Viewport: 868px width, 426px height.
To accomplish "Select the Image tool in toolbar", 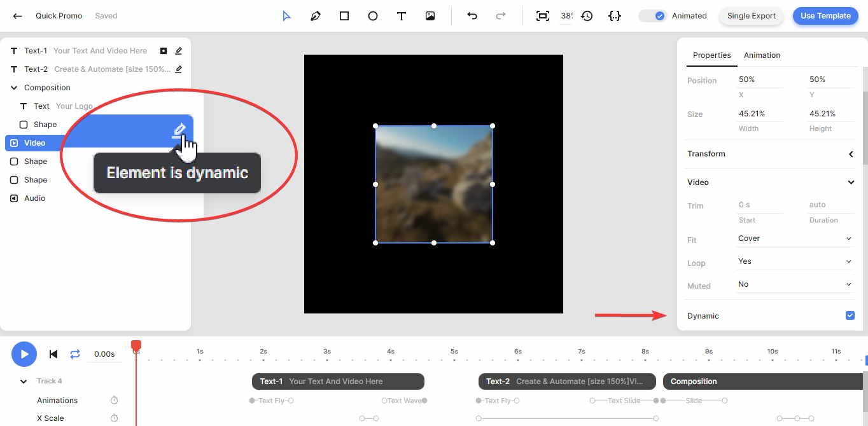I will coord(430,16).
